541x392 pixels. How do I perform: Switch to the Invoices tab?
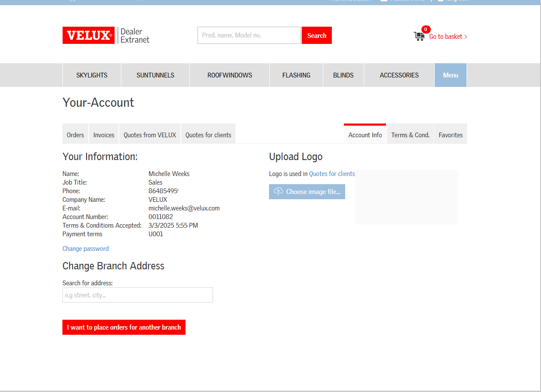point(104,135)
